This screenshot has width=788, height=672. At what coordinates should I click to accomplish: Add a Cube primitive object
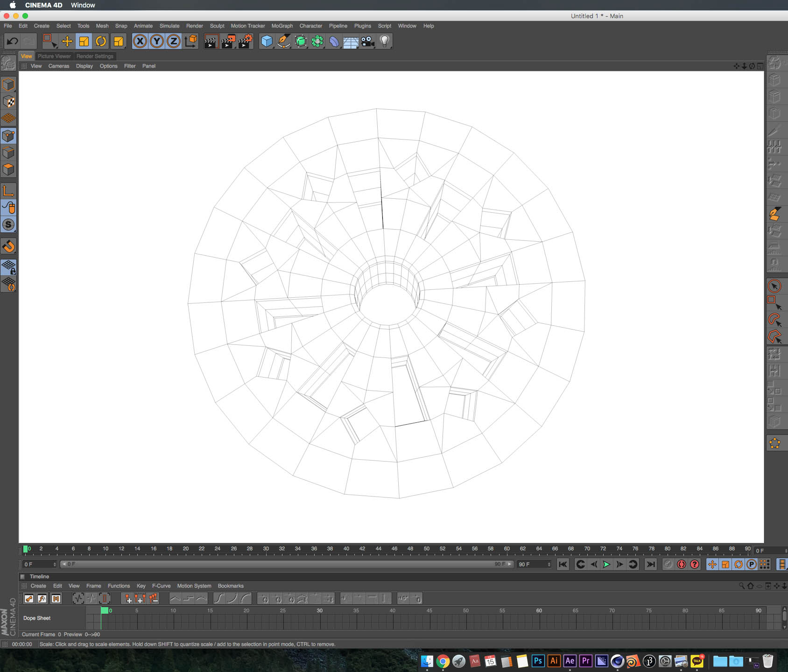(x=267, y=41)
